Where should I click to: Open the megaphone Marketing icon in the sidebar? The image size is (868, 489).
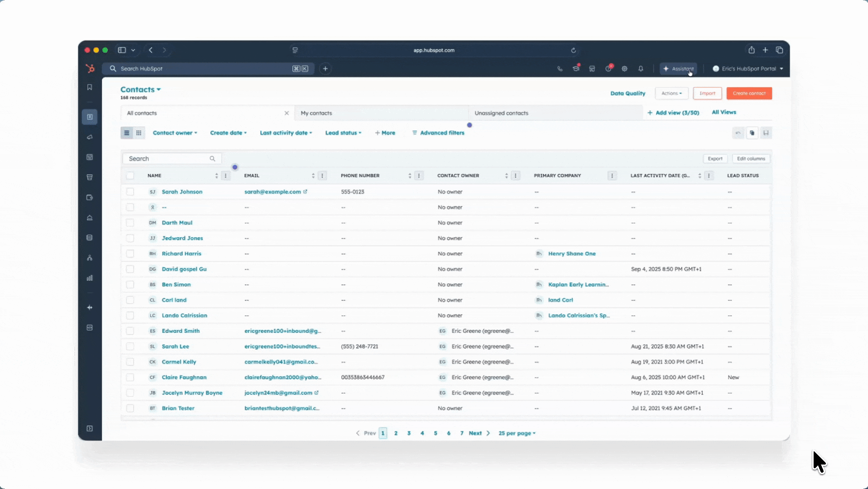tap(90, 137)
